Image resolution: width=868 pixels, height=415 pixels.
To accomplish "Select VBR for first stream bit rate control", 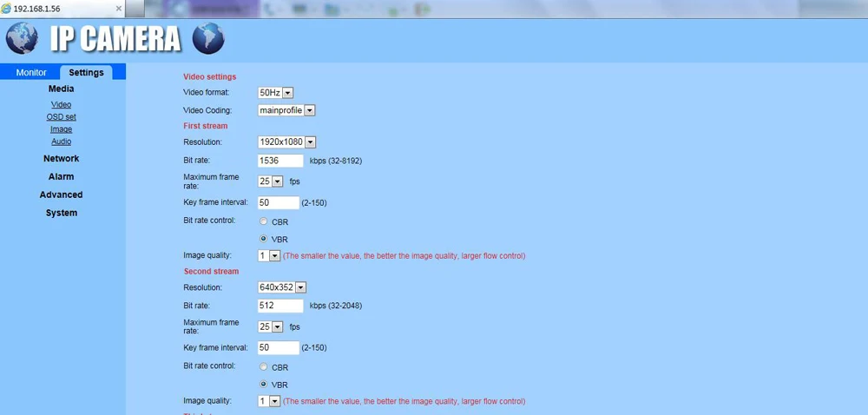I will click(x=264, y=239).
